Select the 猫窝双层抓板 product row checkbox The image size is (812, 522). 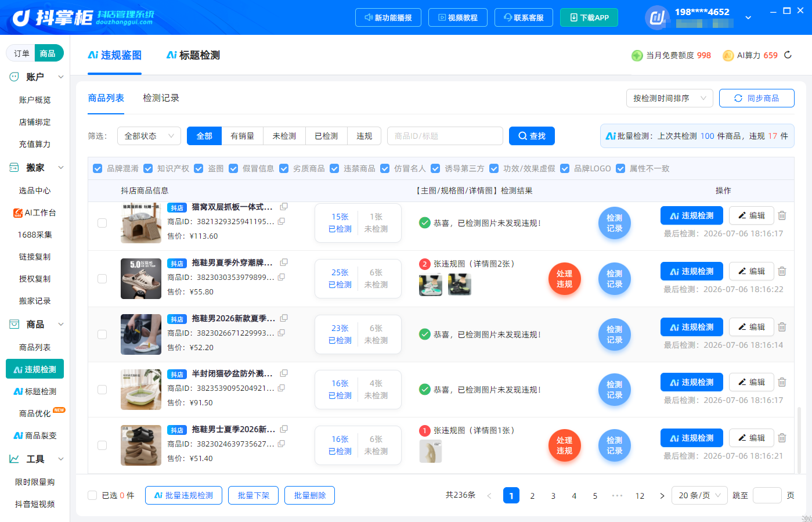click(102, 223)
